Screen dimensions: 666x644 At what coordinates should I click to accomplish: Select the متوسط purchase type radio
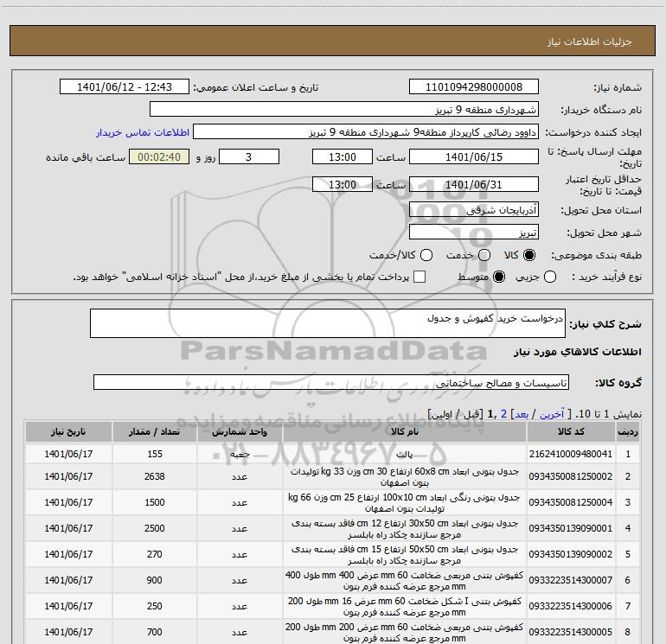click(499, 277)
